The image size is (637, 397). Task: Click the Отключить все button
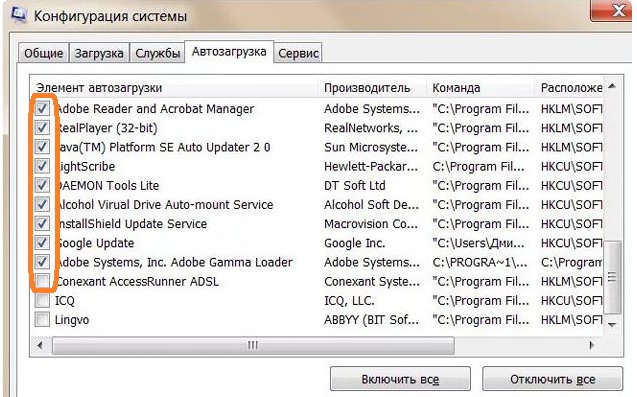552,379
